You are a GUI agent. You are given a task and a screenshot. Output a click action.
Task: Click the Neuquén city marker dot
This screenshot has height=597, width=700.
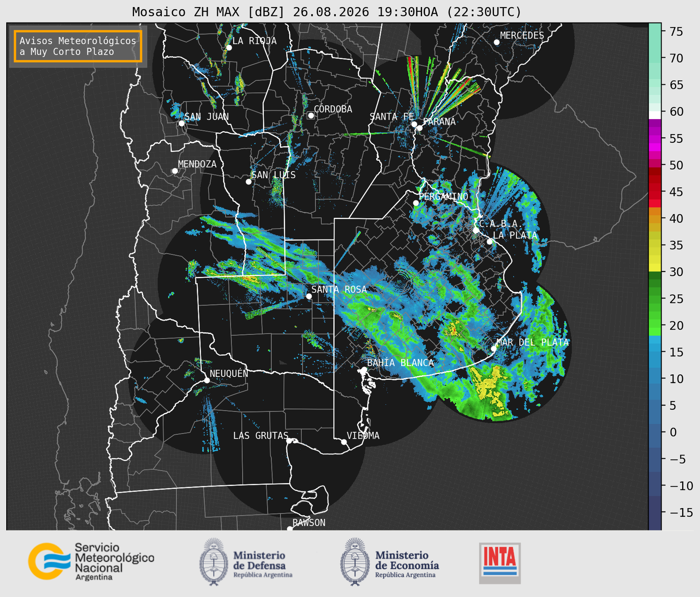click(x=207, y=380)
